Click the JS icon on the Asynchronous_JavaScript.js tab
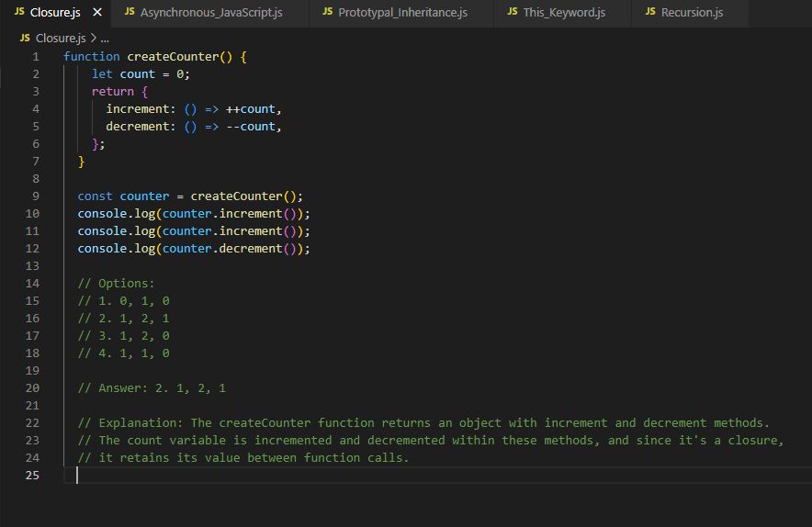Screen dimensions: 812x527 pos(130,12)
